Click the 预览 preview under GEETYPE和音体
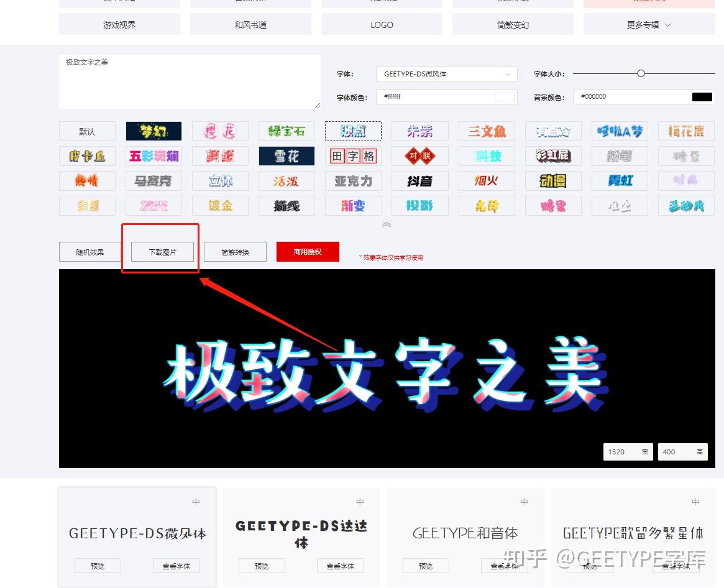Image resolution: width=724 pixels, height=588 pixels. (426, 566)
